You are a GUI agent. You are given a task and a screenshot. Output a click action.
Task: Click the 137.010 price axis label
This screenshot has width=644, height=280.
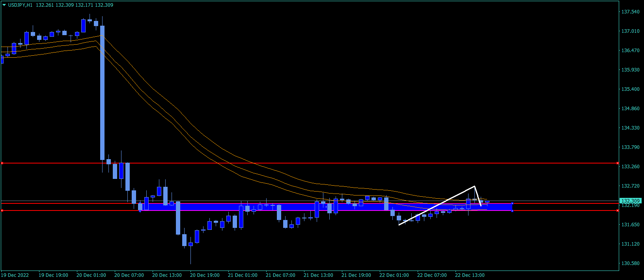pos(630,31)
